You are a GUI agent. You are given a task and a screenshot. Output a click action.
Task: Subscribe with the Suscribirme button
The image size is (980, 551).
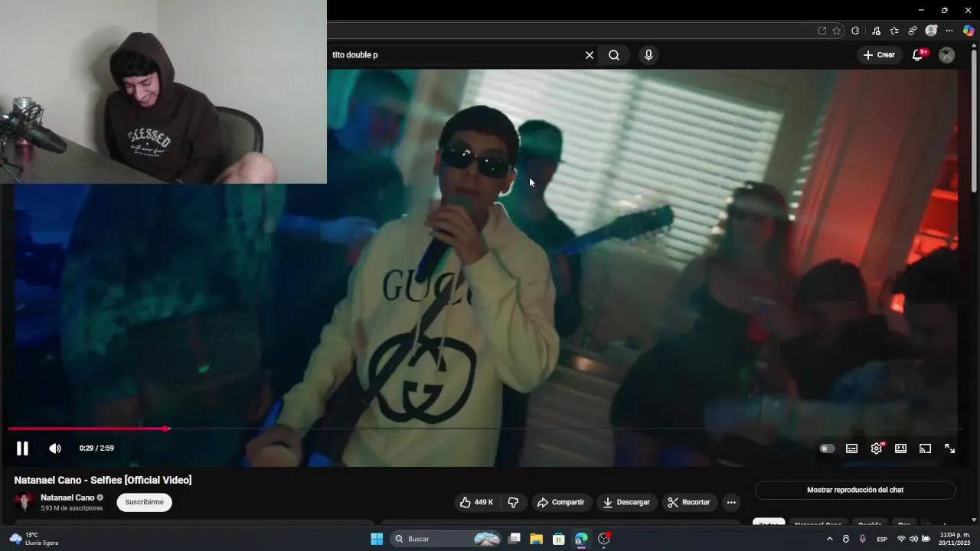click(x=144, y=502)
